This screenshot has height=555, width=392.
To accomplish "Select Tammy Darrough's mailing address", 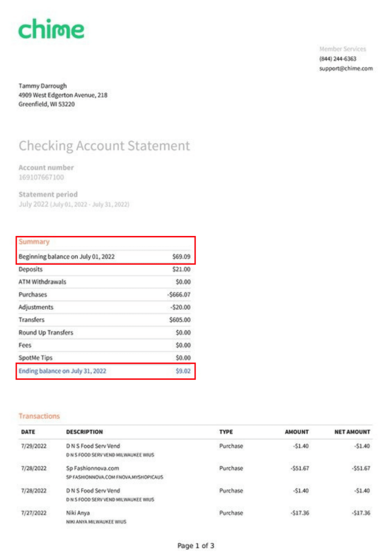I will [63, 95].
